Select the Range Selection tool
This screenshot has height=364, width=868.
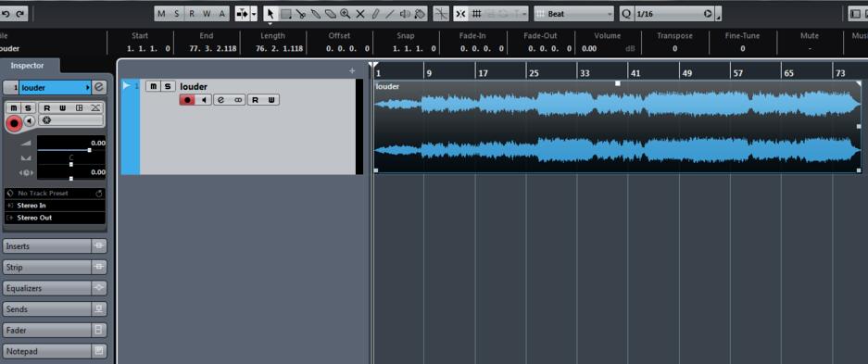click(285, 14)
